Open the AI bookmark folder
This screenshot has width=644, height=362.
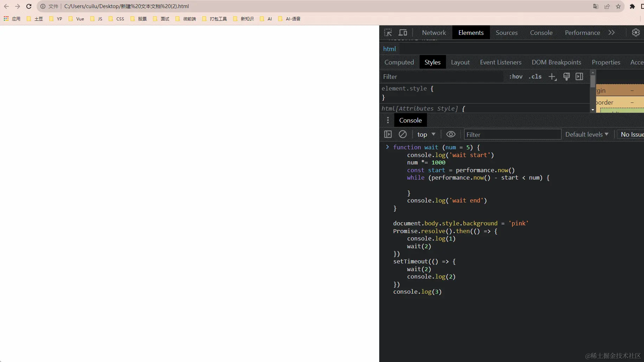click(x=266, y=19)
